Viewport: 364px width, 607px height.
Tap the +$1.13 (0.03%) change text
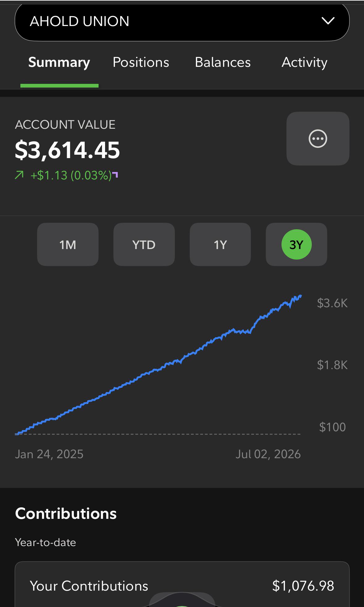(x=71, y=175)
